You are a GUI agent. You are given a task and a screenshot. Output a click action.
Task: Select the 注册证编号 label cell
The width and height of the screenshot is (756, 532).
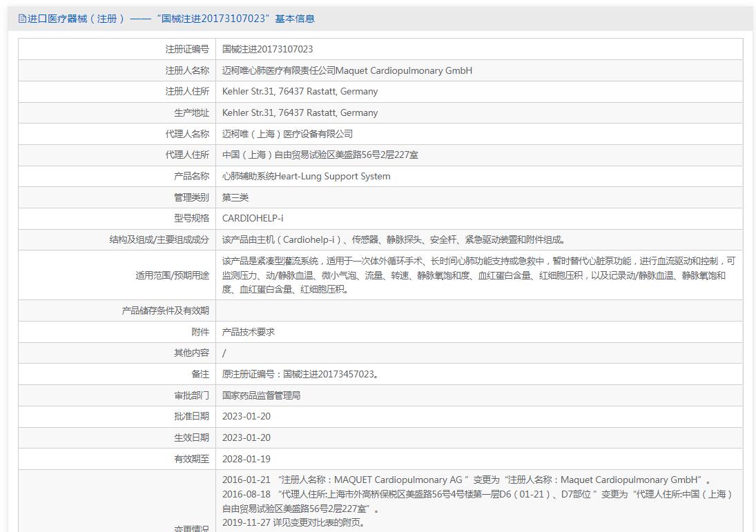117,49
